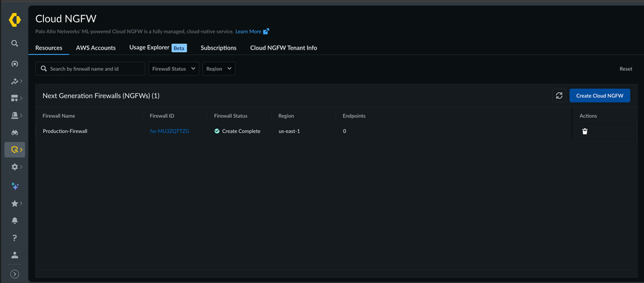Click the external link icon beside Learn More
The image size is (644, 283).
[x=266, y=31]
